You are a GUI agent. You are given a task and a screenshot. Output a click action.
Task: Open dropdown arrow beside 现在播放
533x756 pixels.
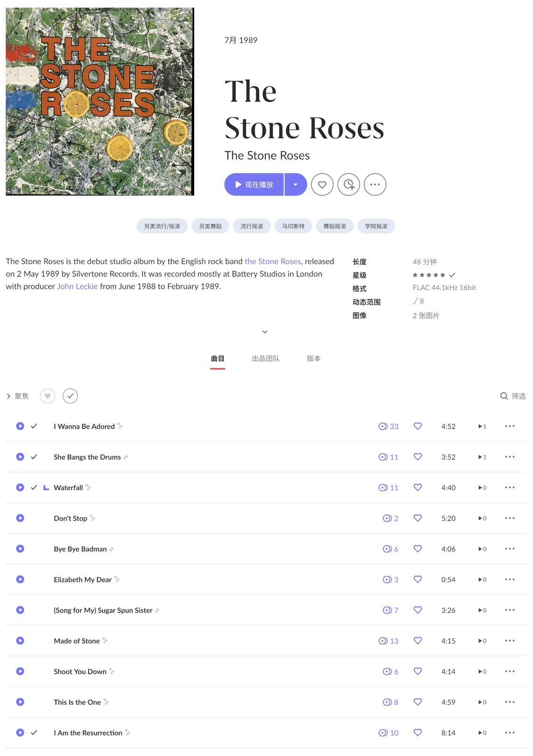click(x=295, y=184)
